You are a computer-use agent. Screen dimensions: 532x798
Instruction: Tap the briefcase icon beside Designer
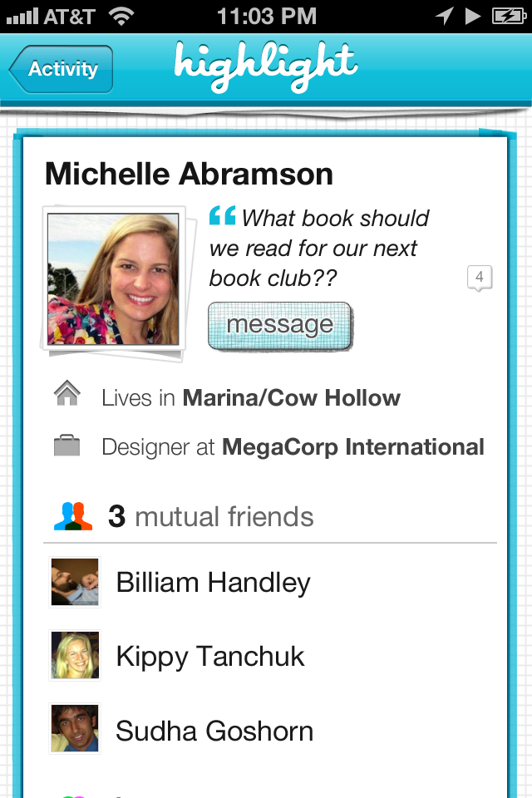tap(66, 446)
